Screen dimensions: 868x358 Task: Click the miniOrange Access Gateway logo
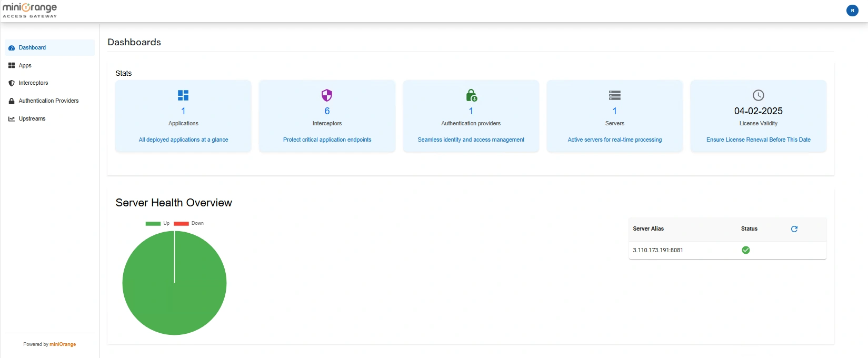coord(30,11)
